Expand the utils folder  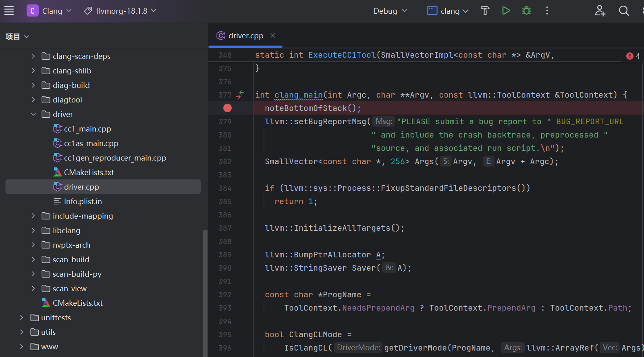22,332
